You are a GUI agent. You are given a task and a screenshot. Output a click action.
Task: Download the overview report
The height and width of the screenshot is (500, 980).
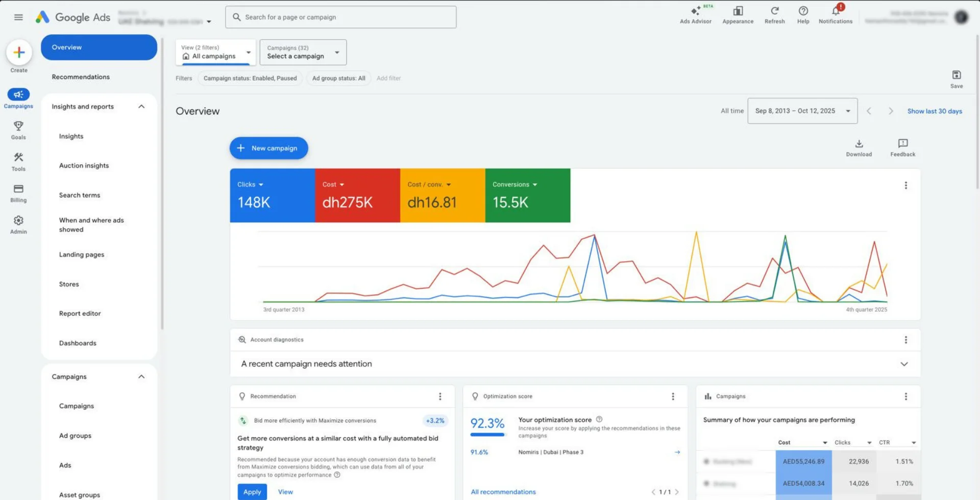859,144
